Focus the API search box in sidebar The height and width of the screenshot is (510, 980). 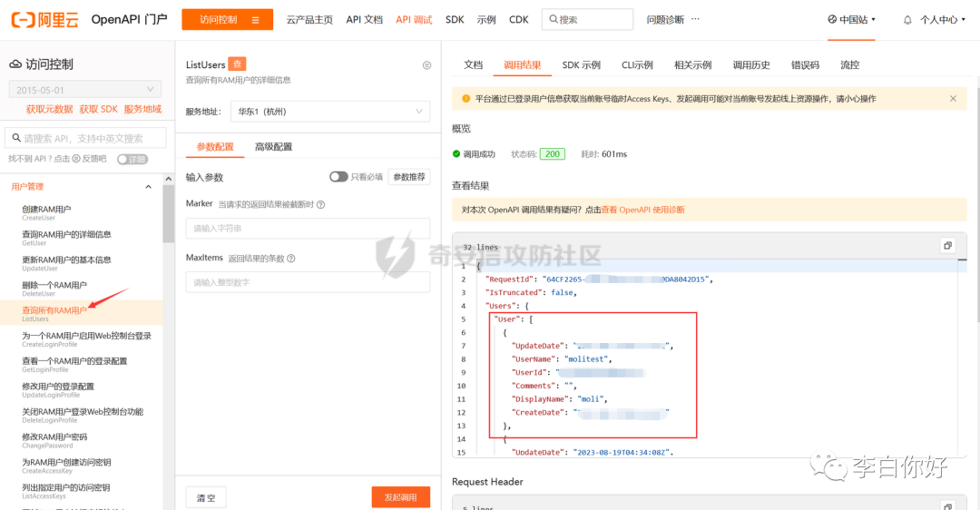(85, 138)
